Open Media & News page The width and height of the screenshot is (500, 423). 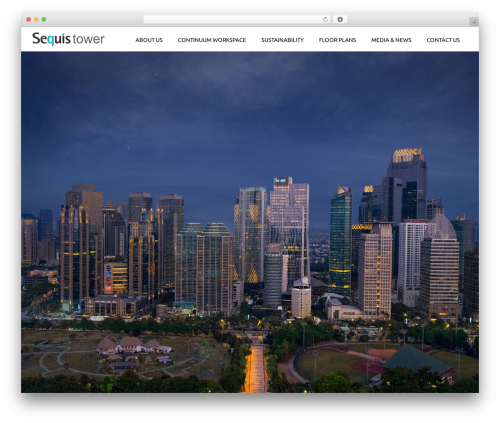(x=391, y=40)
